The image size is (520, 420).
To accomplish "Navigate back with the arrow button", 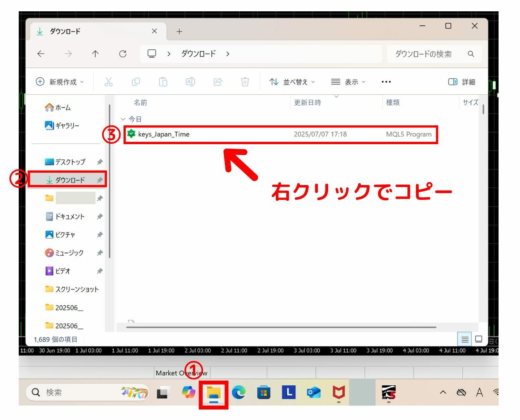I will click(41, 54).
